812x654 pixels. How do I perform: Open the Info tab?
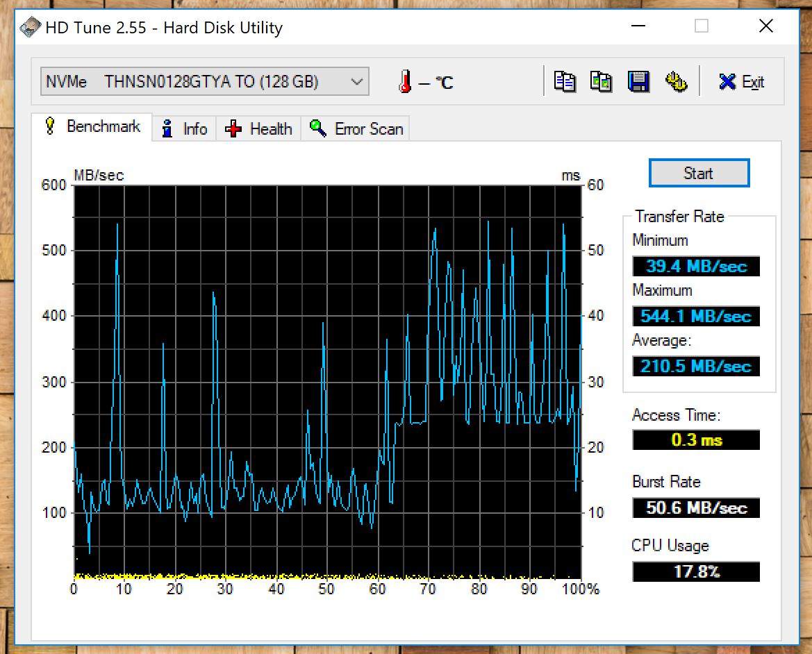click(x=184, y=128)
